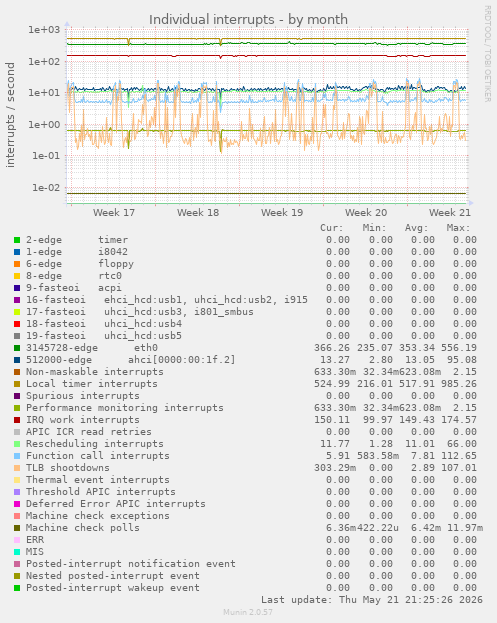
Task: Click the chart title Individual interrupts - by month
Action: point(248,19)
